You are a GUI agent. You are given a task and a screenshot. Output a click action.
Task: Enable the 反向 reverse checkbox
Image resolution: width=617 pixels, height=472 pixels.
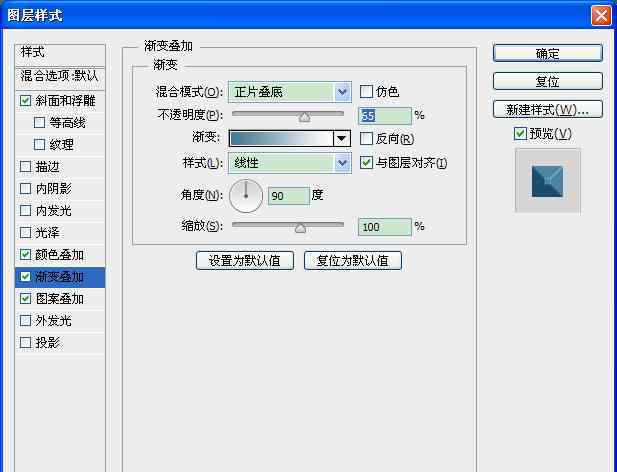point(366,138)
